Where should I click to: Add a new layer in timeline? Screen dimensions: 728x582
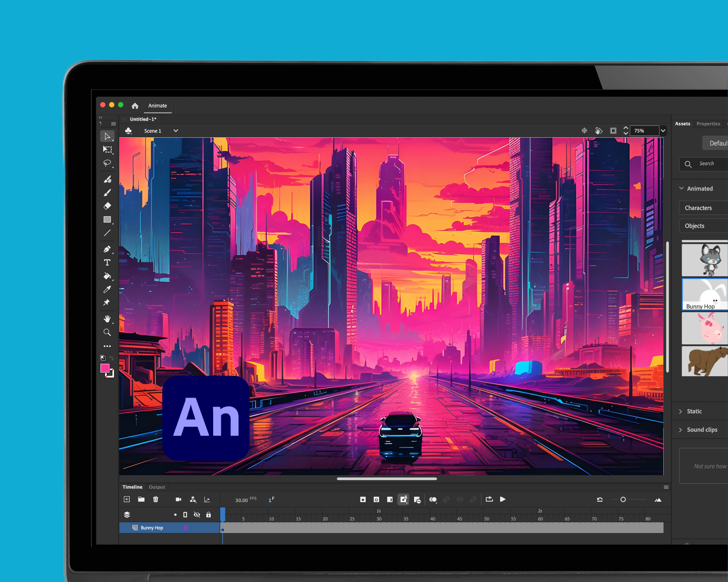pyautogui.click(x=127, y=499)
